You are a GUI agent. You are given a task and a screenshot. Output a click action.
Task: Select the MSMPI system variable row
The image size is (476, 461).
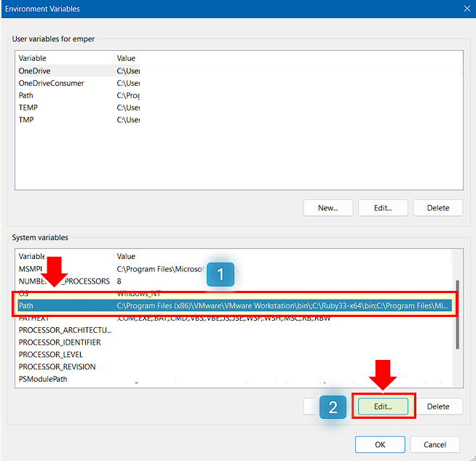pyautogui.click(x=234, y=269)
